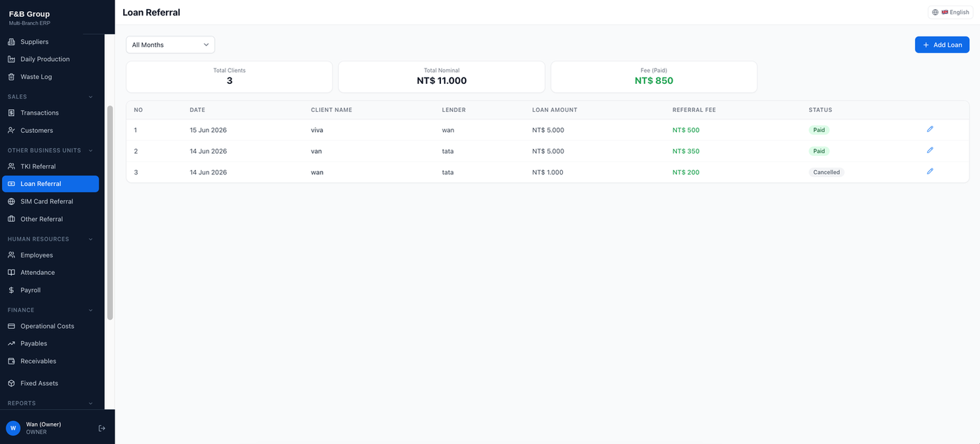This screenshot has height=444, width=980.
Task: Open SIM Card Referral page
Action: 50,201
